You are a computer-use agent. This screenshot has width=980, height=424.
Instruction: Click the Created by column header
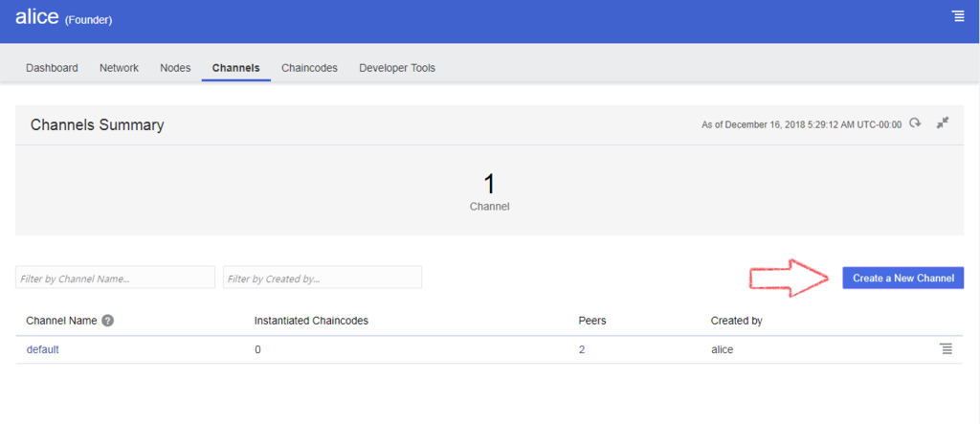(x=736, y=321)
